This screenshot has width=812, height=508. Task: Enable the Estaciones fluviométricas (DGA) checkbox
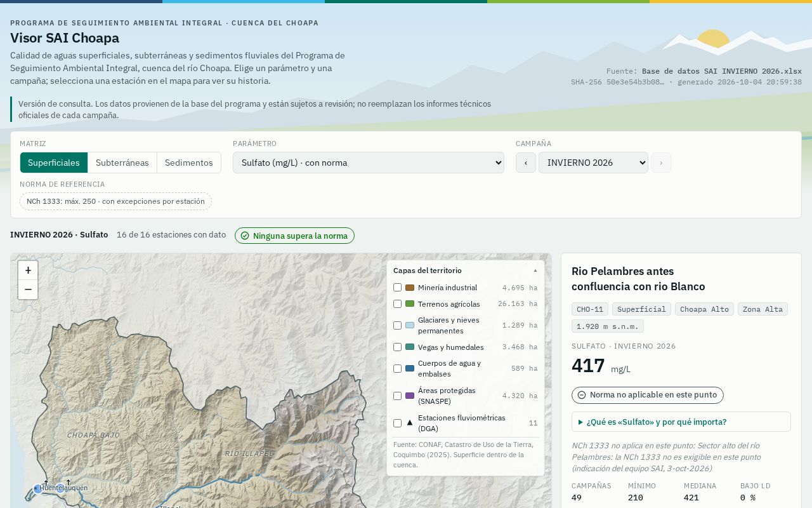pos(398,424)
